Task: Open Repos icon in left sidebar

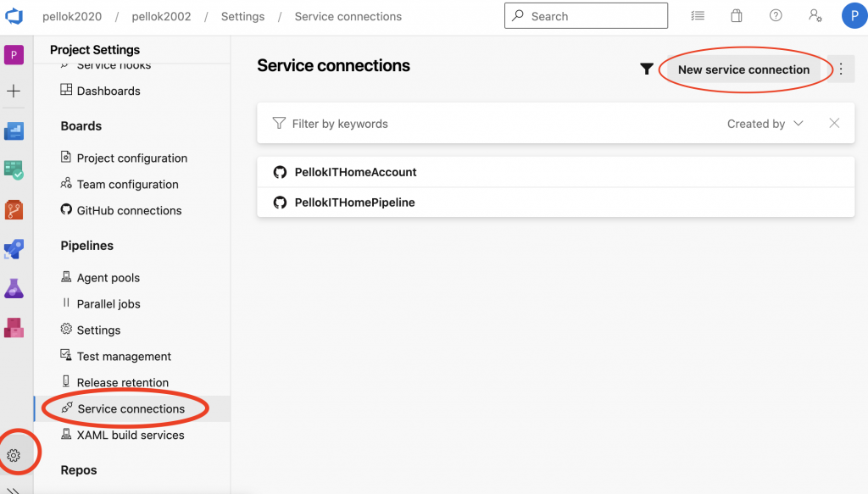Action: (14, 209)
